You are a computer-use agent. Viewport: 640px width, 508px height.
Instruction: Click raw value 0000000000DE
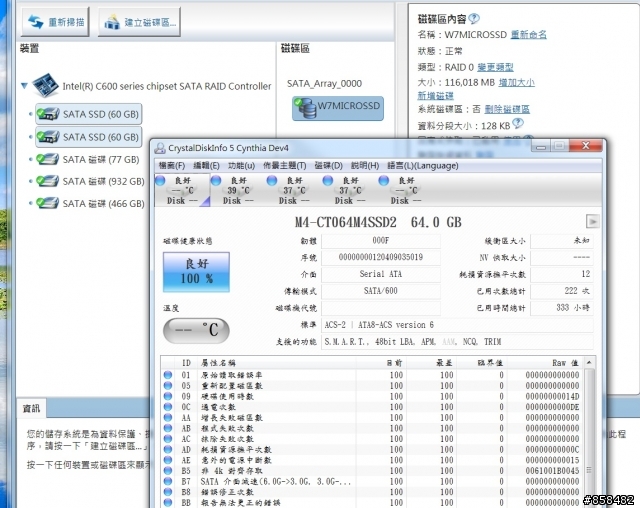click(552, 407)
